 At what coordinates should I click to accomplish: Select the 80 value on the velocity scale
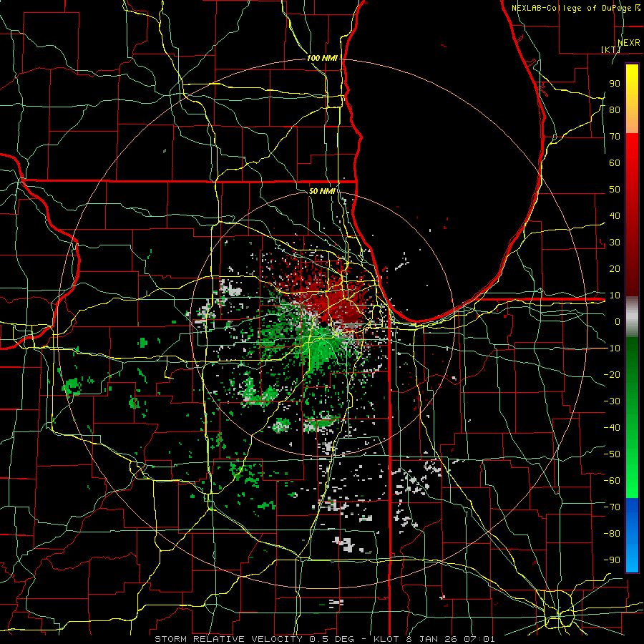point(615,109)
